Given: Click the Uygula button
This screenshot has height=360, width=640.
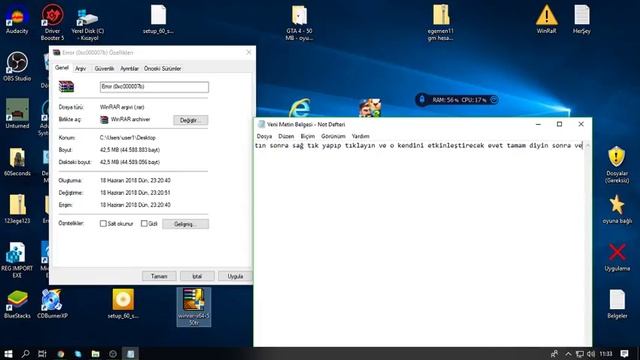Looking at the screenshot, I should click(x=235, y=276).
